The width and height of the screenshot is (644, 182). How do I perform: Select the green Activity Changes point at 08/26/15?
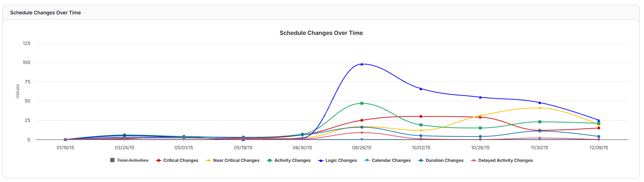click(x=362, y=103)
